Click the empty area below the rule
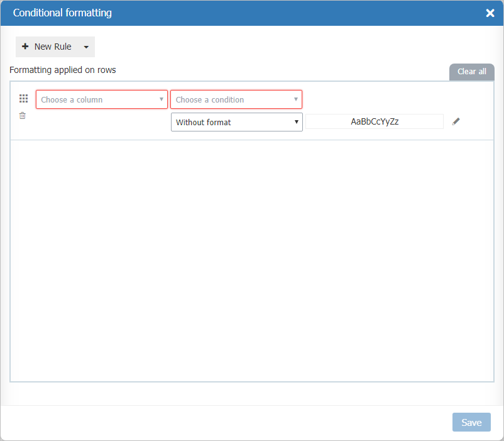This screenshot has height=441, width=504. click(251, 258)
